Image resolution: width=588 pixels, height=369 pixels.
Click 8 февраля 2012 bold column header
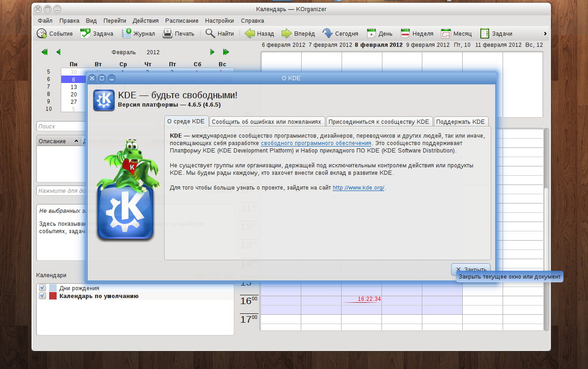point(378,45)
